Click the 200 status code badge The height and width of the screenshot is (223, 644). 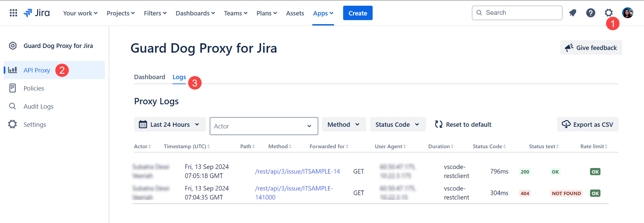point(525,172)
